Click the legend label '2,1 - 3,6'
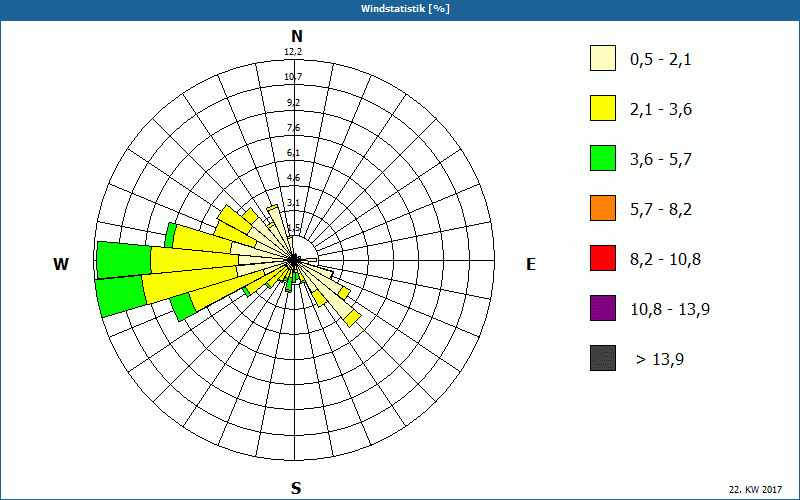The height and width of the screenshot is (500, 800). pos(661,110)
